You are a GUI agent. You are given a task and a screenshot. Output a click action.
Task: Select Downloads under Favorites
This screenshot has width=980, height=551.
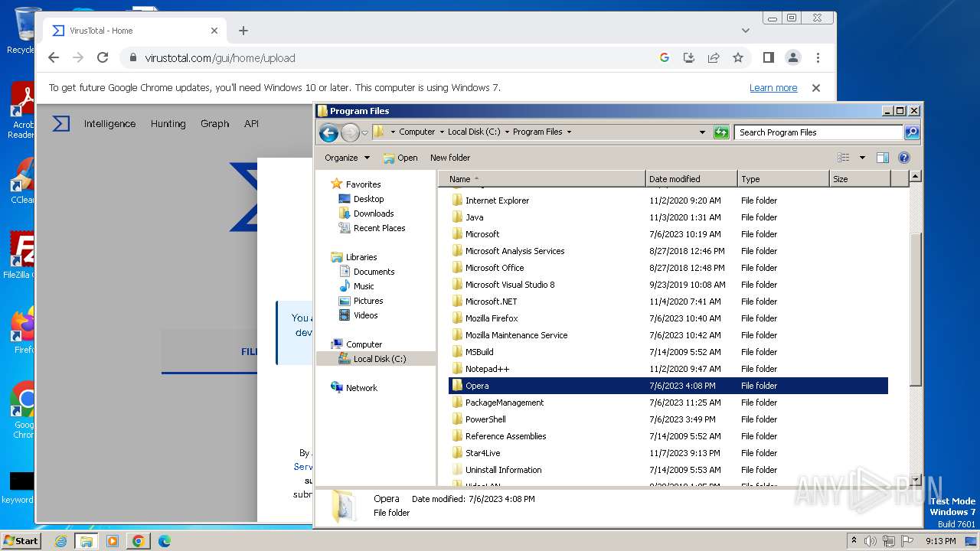(373, 214)
